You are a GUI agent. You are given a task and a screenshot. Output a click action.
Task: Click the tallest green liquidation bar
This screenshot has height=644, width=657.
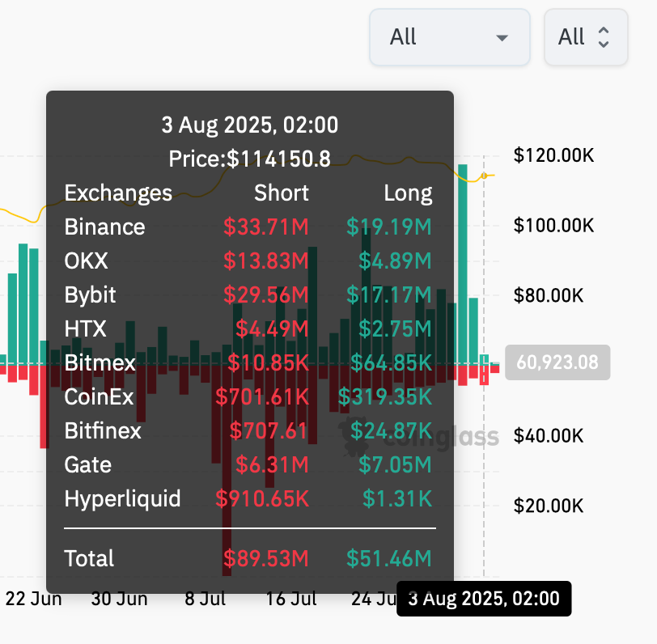[x=463, y=264]
